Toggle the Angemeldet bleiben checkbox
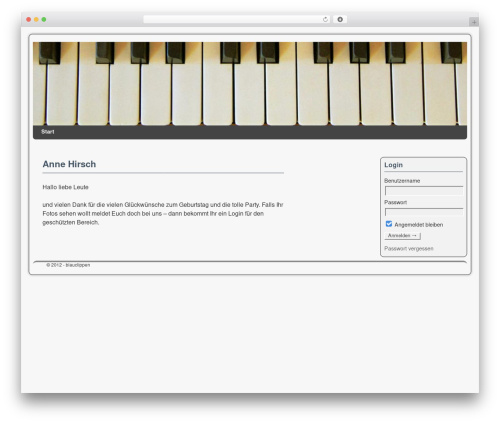This screenshot has height=423, width=500. coord(389,224)
